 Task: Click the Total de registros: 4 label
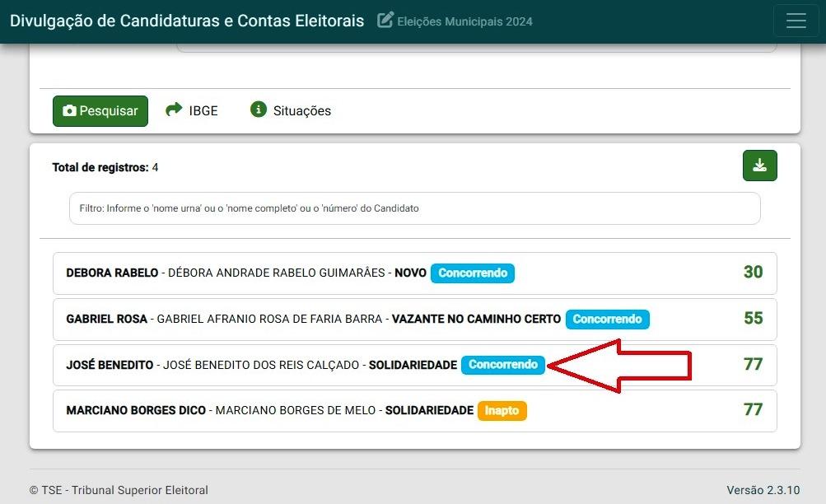pos(105,167)
